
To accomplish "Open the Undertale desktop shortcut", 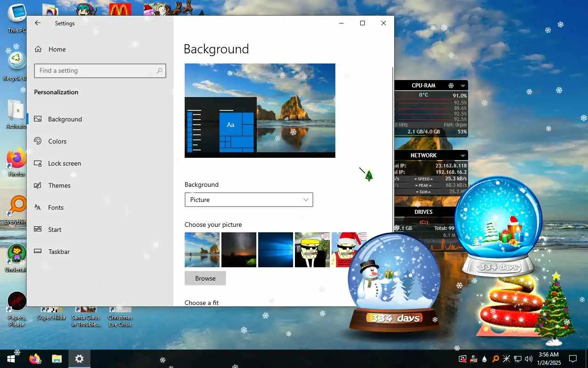I will tap(17, 258).
